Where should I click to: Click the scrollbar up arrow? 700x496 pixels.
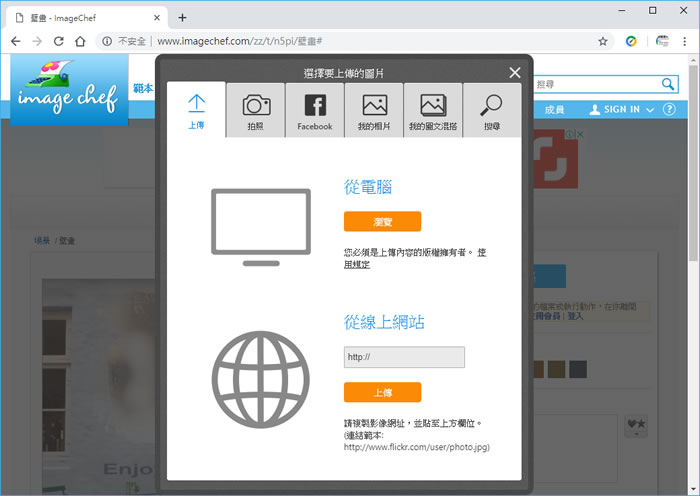click(x=693, y=60)
